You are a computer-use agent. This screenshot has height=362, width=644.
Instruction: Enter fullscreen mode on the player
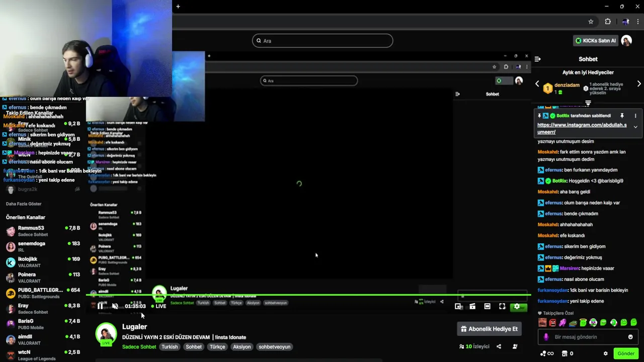click(502, 306)
